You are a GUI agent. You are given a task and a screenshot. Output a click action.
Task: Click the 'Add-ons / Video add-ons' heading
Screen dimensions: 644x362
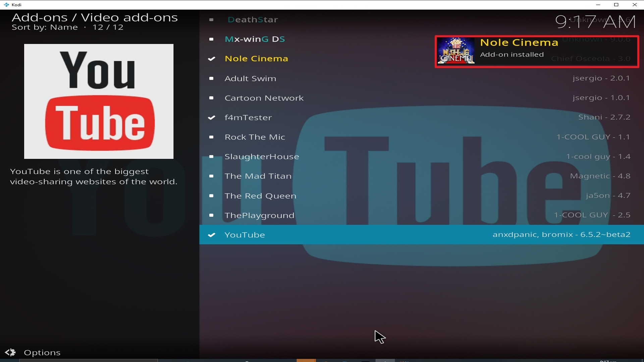click(95, 17)
